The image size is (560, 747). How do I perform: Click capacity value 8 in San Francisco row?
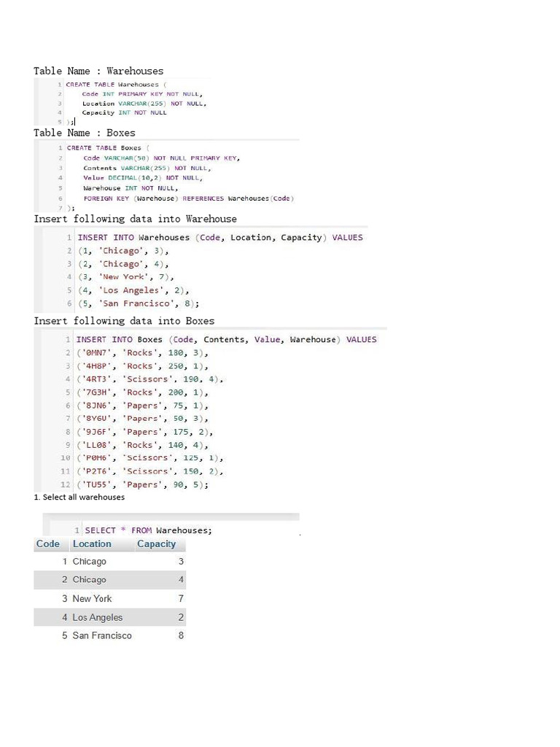point(181,635)
